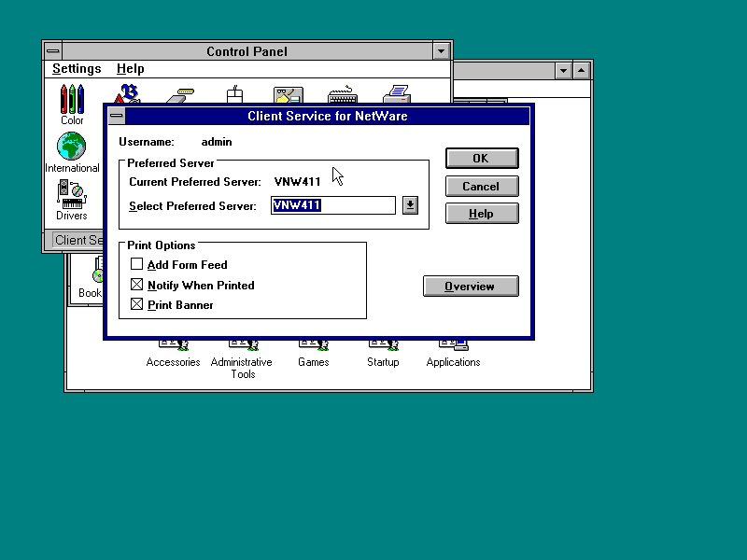Viewport: 747px width, 560px height.
Task: Select the Book icon in Program Manager
Action: click(91, 278)
